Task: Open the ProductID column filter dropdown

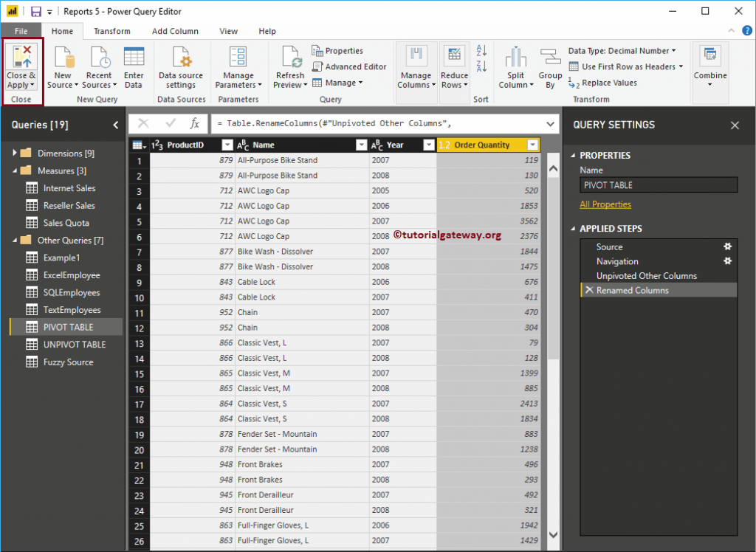Action: (x=227, y=145)
